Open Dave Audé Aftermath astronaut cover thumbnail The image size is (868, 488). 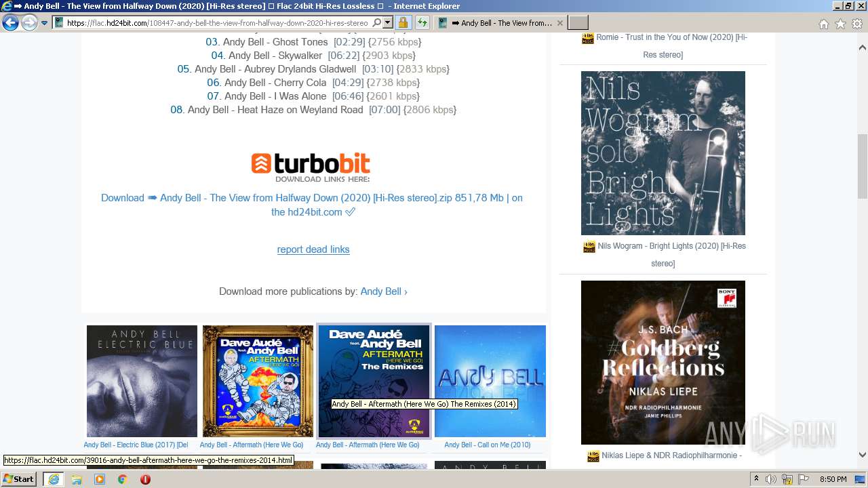click(x=258, y=381)
